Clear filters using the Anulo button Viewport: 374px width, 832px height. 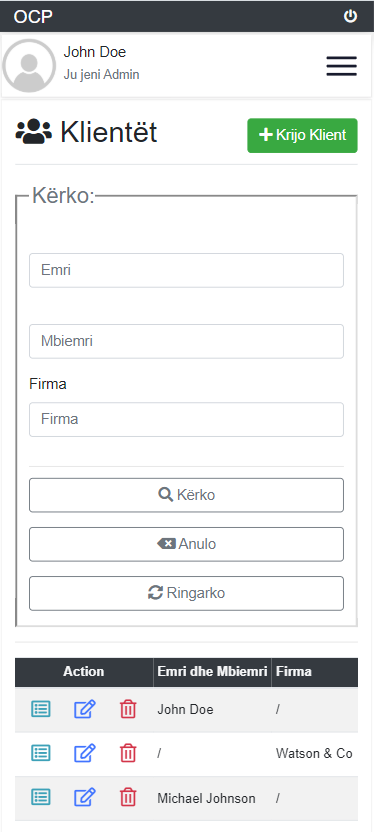(186, 544)
